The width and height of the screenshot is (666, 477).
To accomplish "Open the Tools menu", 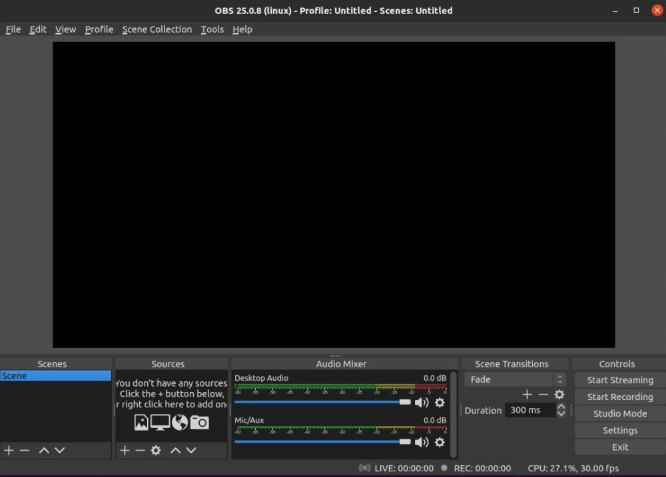I will 212,30.
